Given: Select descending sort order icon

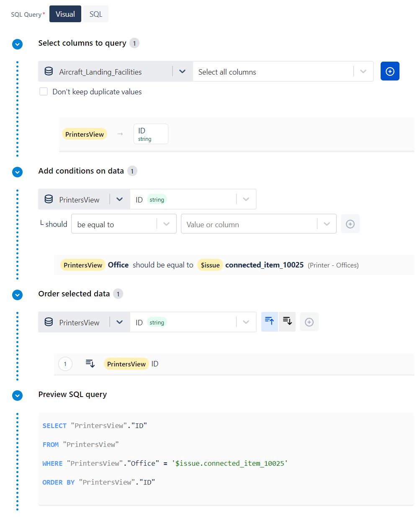Looking at the screenshot, I should click(x=287, y=322).
